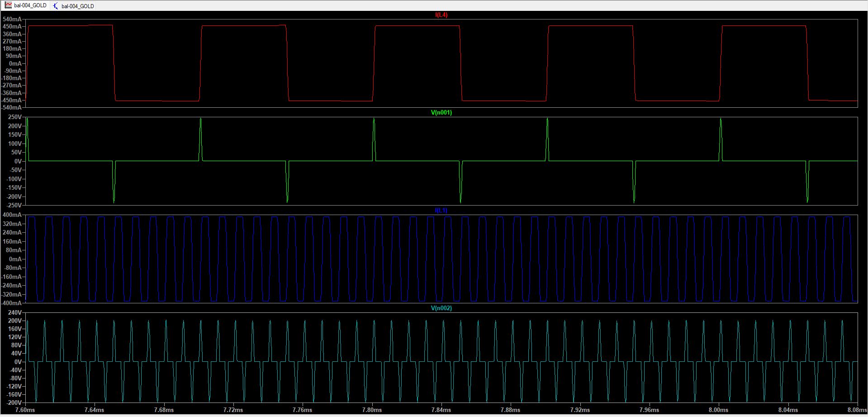Click the -250V label on the V(n001) axis
Viewport: 868px width, 417px height.
tap(14, 206)
